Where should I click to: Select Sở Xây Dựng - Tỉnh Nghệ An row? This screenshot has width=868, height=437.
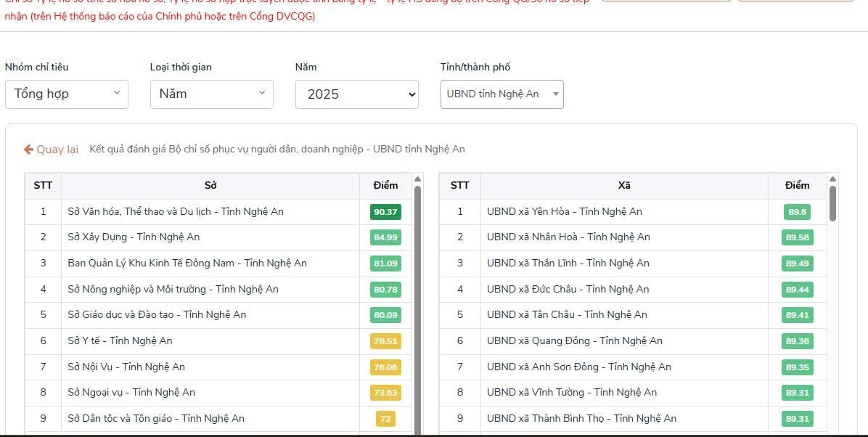coord(134,237)
